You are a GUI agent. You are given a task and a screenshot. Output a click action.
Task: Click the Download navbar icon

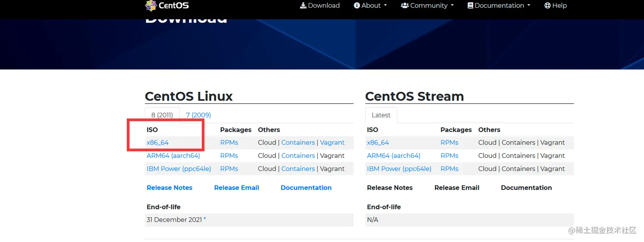coord(303,6)
